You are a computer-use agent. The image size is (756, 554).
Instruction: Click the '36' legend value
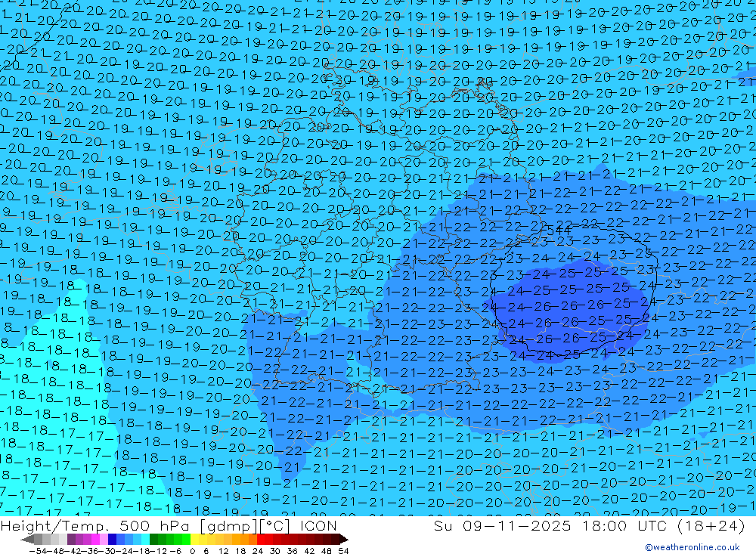pos(292,551)
